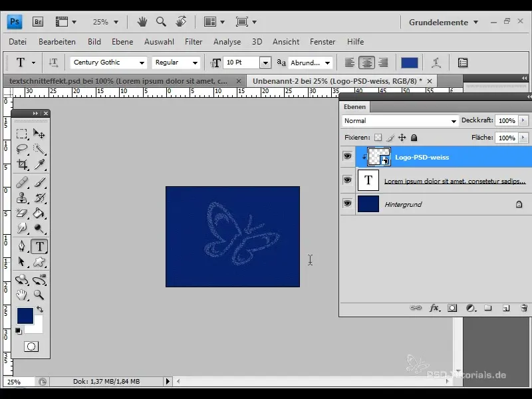Add a layer mask

pyautogui.click(x=452, y=308)
